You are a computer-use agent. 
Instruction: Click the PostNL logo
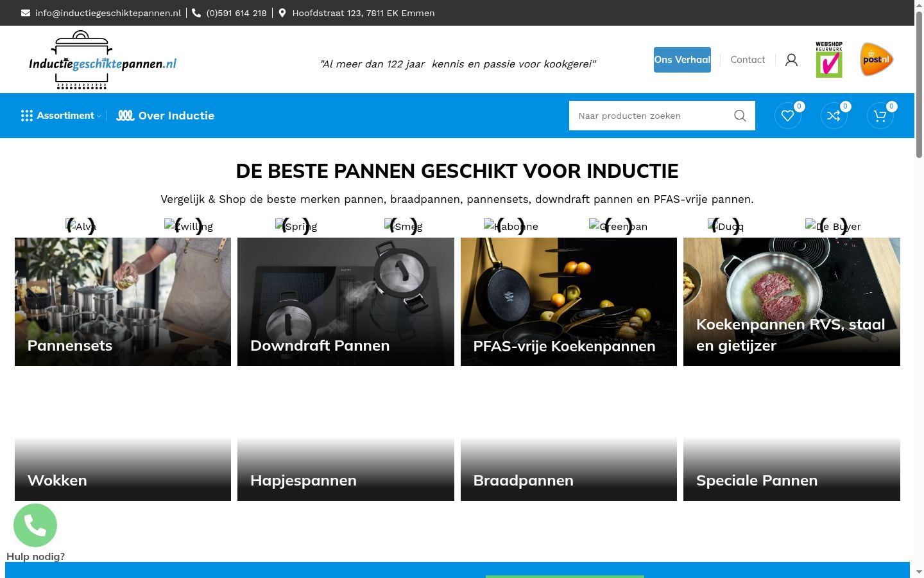877,60
